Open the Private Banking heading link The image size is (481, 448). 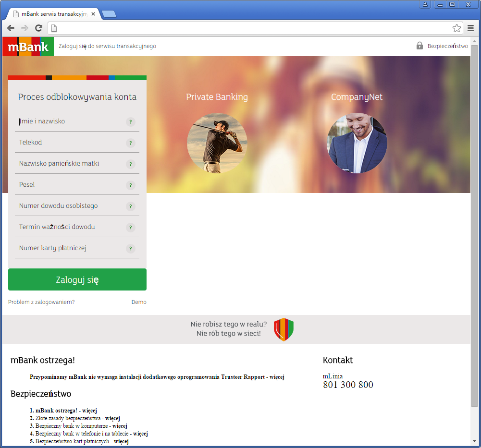[x=217, y=97]
